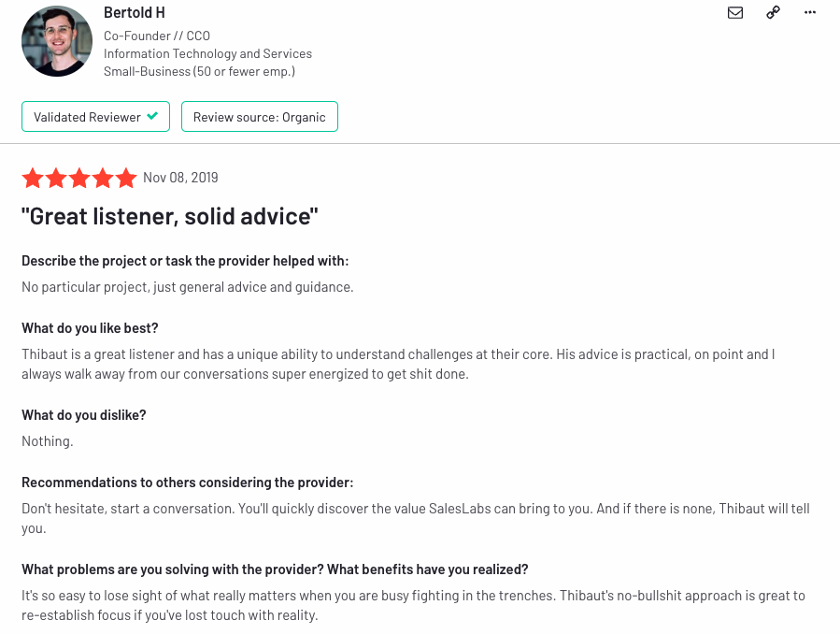Click the Small-Business company size text
The image size is (840, 634).
[x=199, y=71]
